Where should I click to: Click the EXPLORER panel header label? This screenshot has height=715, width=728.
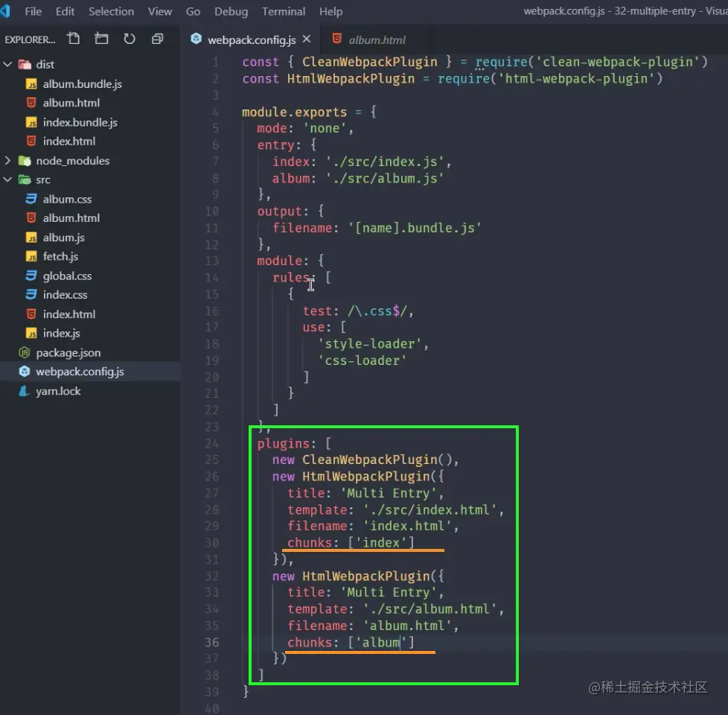tap(30, 40)
